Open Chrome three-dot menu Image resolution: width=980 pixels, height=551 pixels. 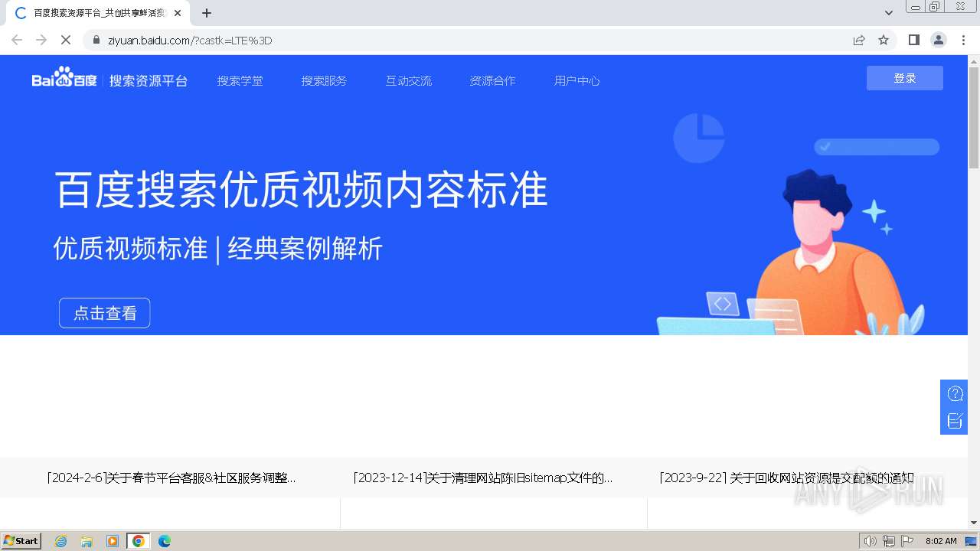[x=963, y=40]
